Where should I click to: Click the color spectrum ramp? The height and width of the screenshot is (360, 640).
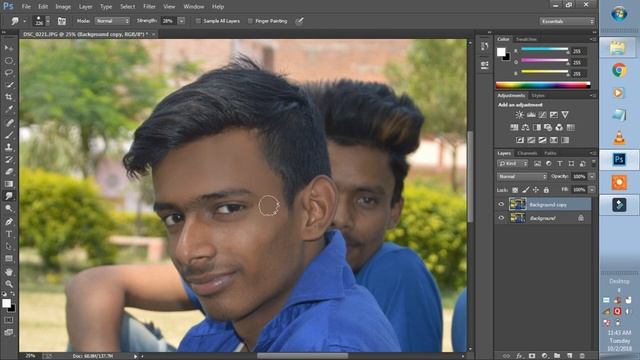tap(543, 85)
